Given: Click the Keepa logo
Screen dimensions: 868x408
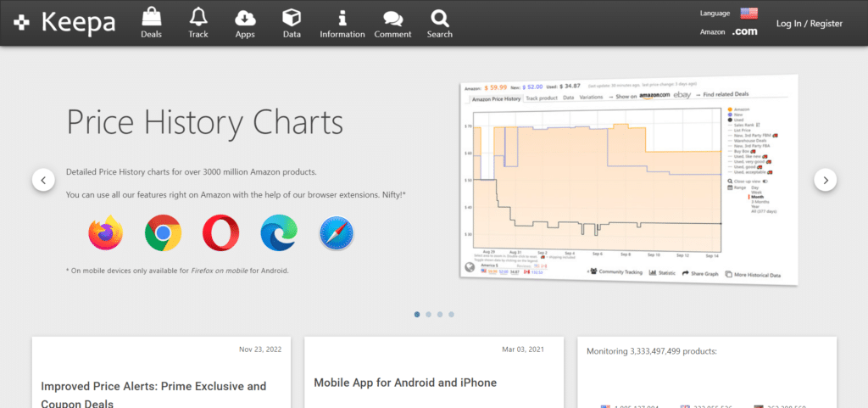Looking at the screenshot, I should coord(64,23).
